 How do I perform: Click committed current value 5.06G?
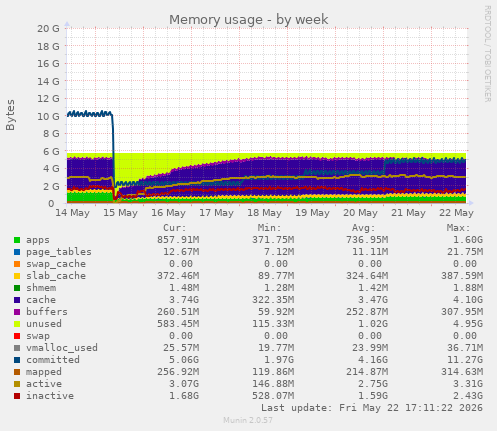(184, 360)
